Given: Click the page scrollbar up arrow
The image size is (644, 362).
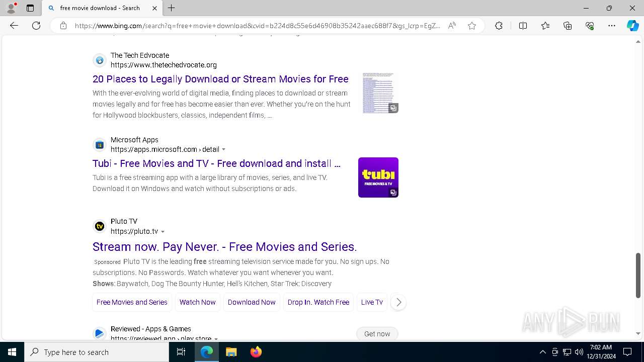Looking at the screenshot, I should coord(638,41).
